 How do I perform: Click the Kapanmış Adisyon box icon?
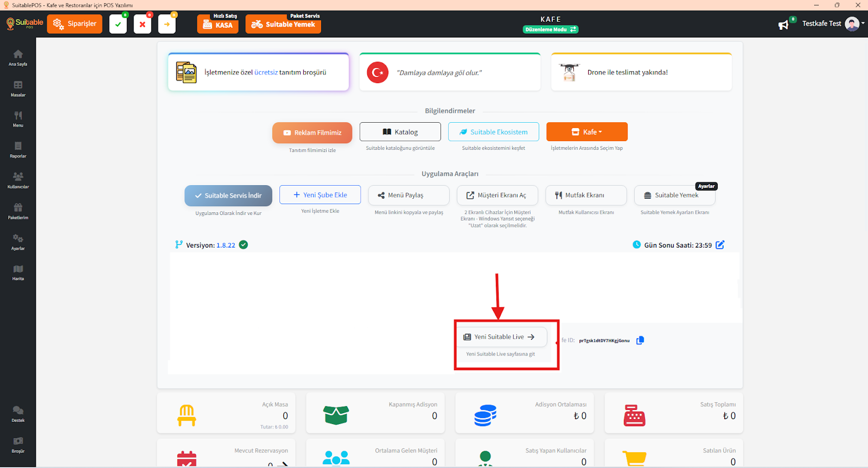point(336,415)
